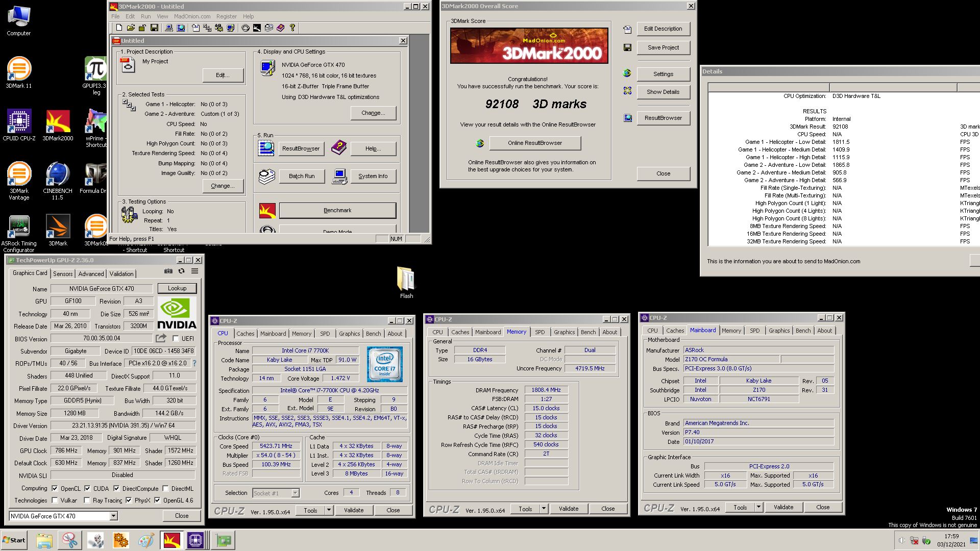This screenshot has width=980, height=551.
Task: Open the GPU selector dropdown in GPU-Z
Action: 113,516
